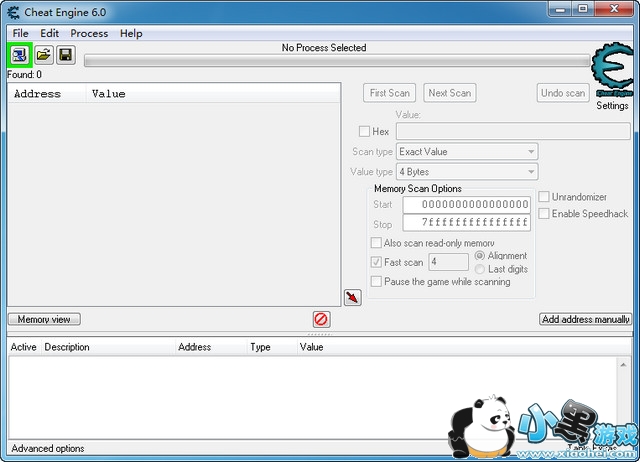The height and width of the screenshot is (462, 640).
Task: Click the Description column header
Action: 108,347
